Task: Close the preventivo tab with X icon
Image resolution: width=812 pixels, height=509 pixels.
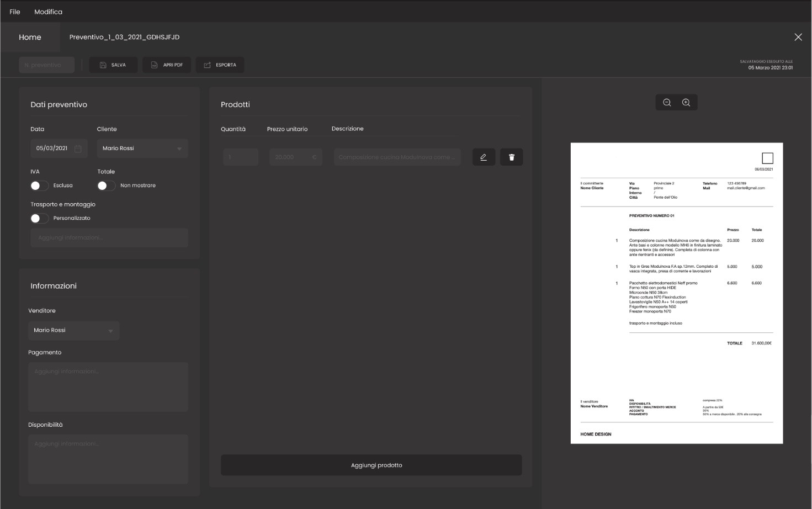Action: tap(798, 37)
